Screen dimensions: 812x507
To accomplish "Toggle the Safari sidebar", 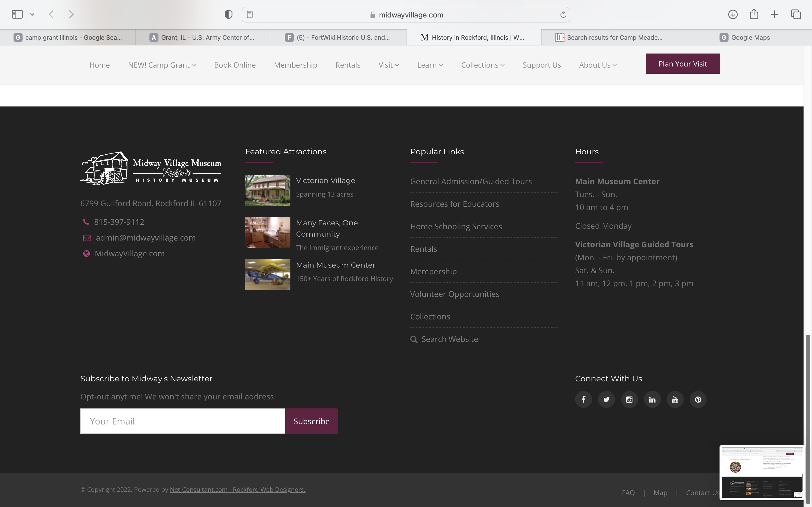I will point(17,14).
